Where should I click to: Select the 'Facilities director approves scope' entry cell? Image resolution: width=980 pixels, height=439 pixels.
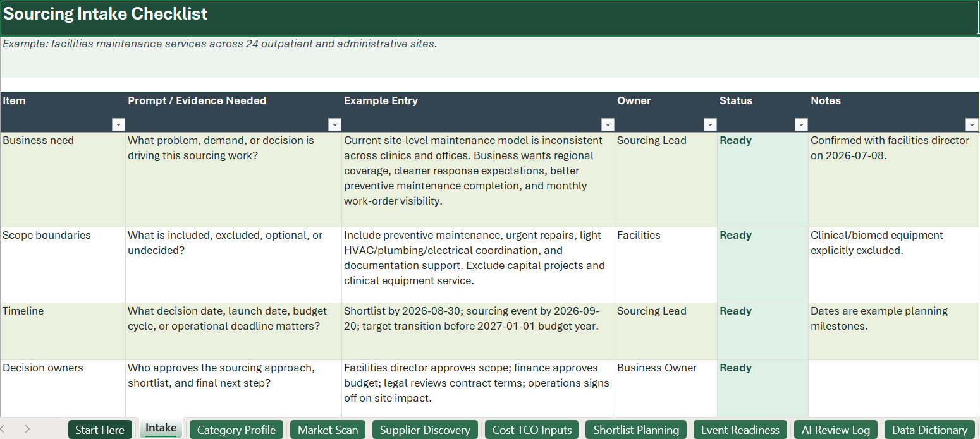coord(478,388)
